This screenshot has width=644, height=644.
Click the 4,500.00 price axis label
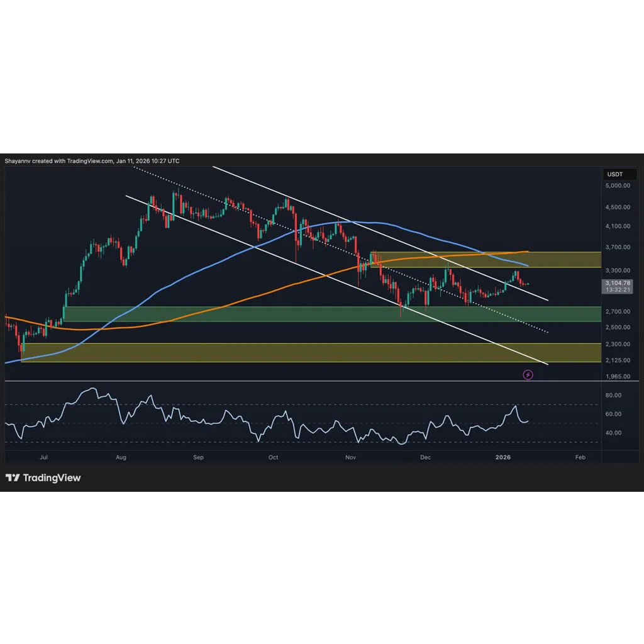(618, 207)
